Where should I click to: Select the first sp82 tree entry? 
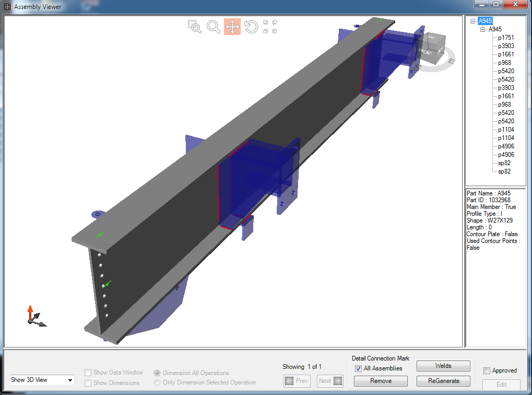point(504,163)
